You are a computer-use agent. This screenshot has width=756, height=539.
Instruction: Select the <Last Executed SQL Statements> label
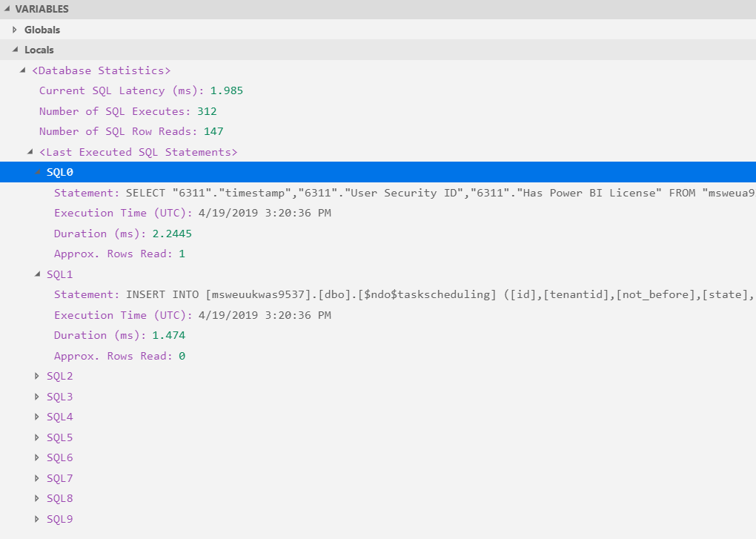click(x=139, y=152)
